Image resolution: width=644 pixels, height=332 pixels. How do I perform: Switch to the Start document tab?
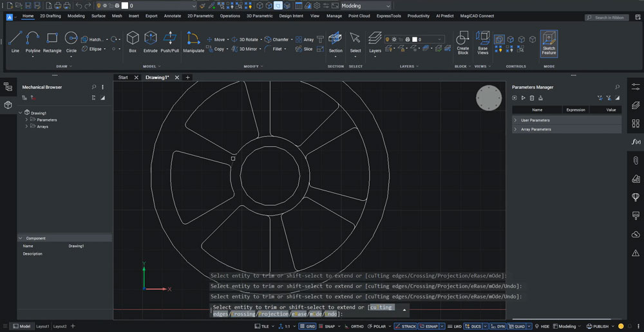coord(123,77)
